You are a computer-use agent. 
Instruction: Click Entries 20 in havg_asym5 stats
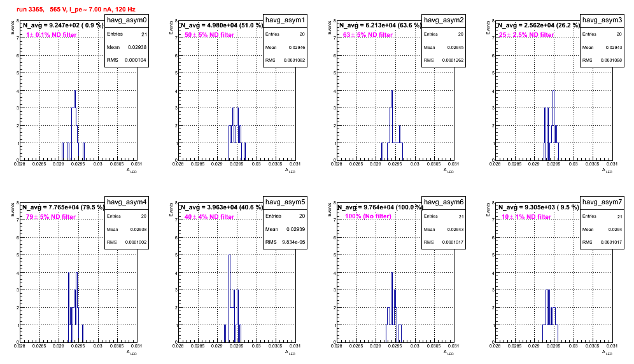point(285,216)
